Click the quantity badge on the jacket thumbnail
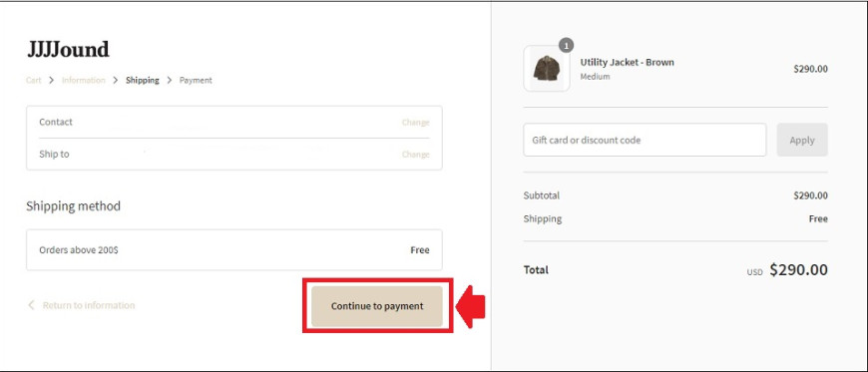Viewport: 868px width, 372px height. coord(566,46)
